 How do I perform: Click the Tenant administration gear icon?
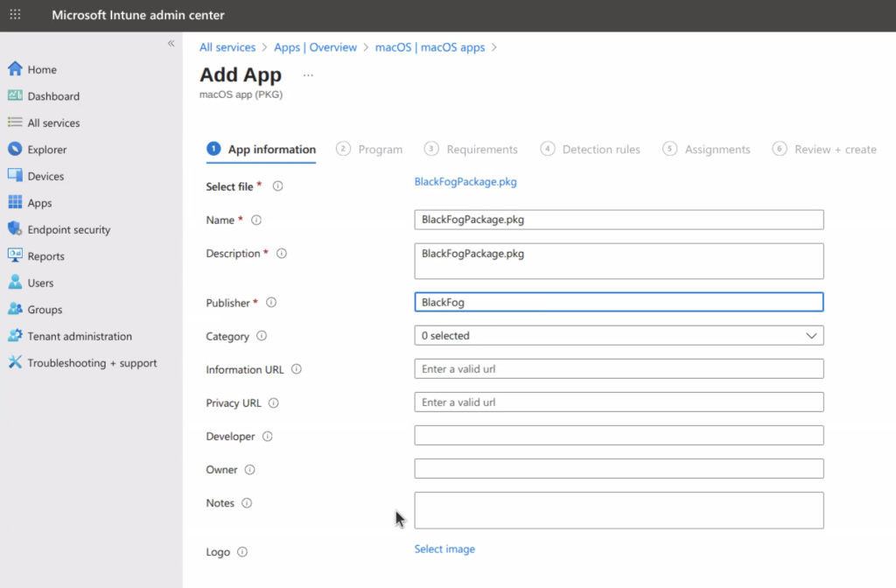click(16, 335)
